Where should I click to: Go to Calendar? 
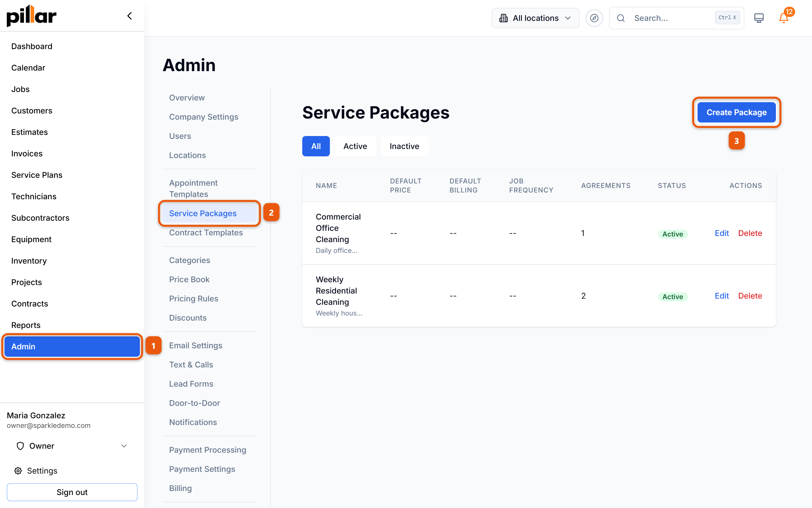click(x=72, y=68)
